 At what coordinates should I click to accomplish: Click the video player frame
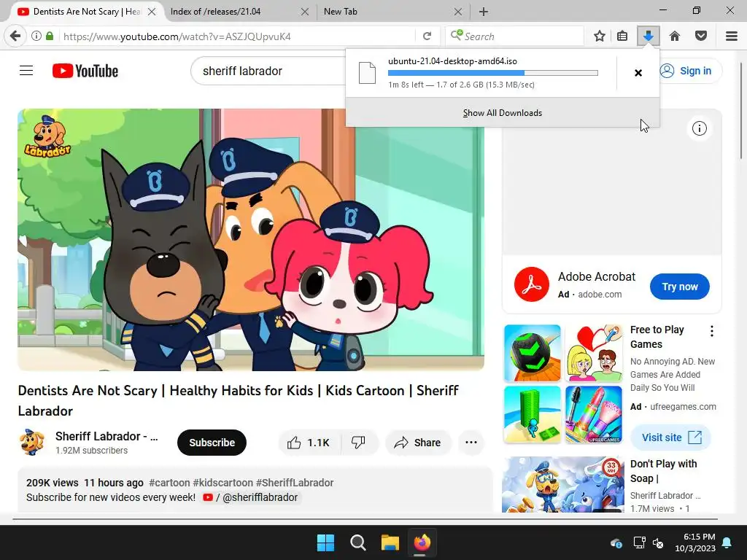(251, 239)
